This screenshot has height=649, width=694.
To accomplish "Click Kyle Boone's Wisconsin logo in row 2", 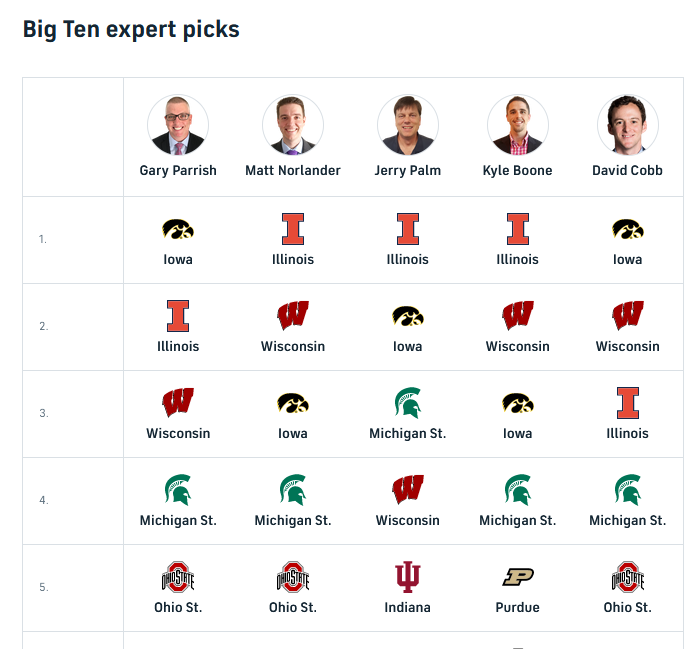I will tap(518, 316).
